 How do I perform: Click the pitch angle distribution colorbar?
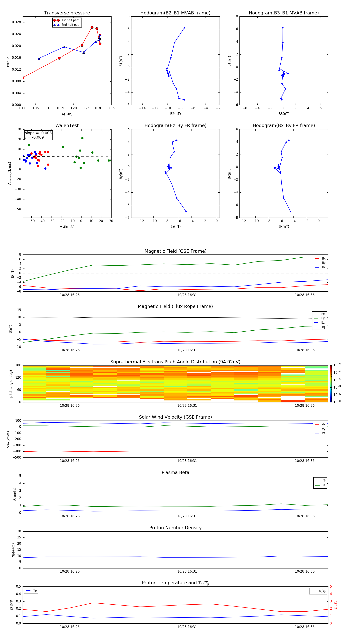pyautogui.click(x=331, y=384)
